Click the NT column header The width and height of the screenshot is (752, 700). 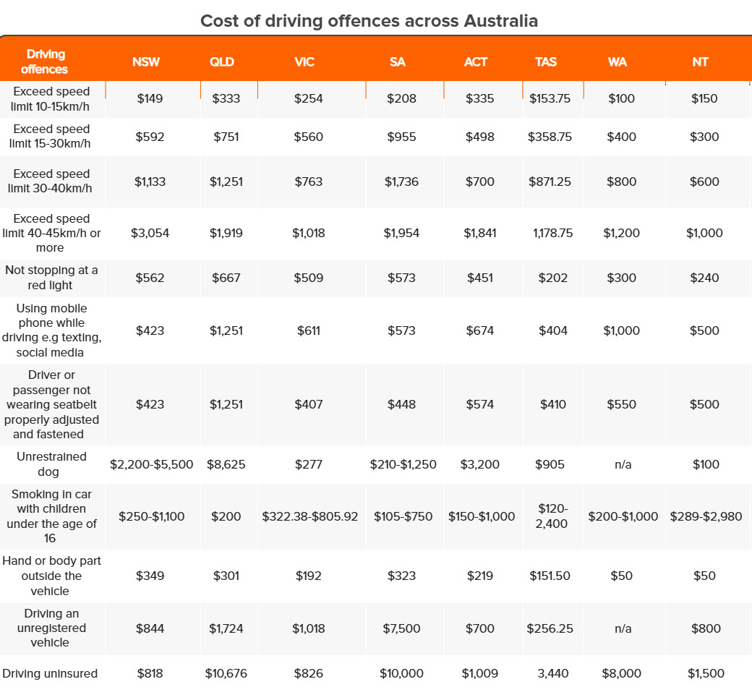coord(700,62)
